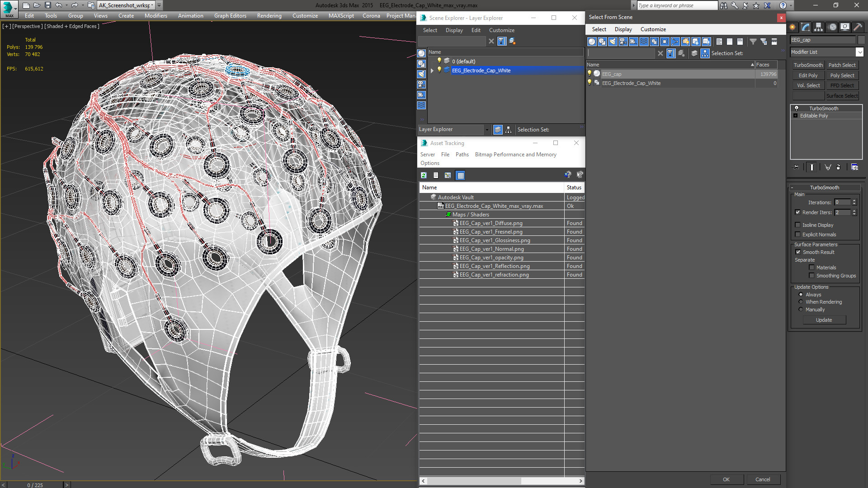Click the object color swatch next to EEG_cap
This screenshot has height=488, width=868.
coord(861,40)
